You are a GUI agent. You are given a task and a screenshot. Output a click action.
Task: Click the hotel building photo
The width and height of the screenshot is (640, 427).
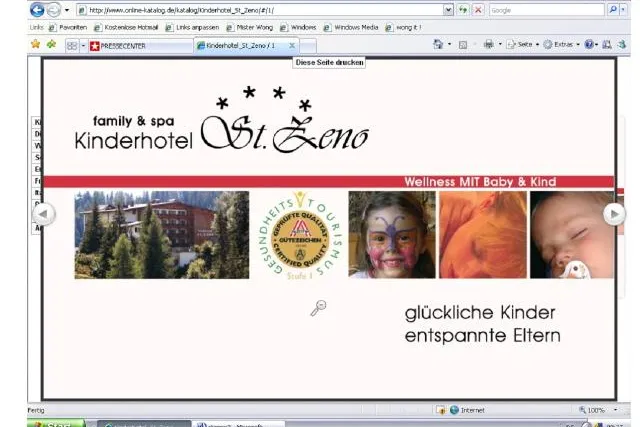(162, 235)
